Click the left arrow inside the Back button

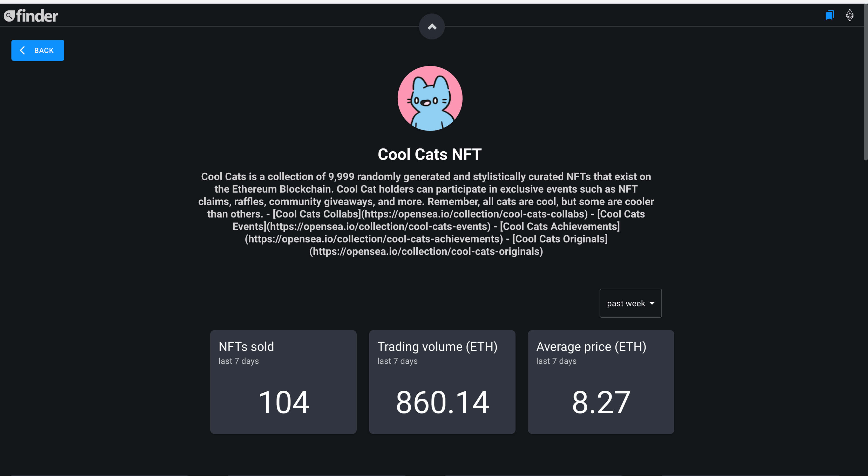coord(23,51)
